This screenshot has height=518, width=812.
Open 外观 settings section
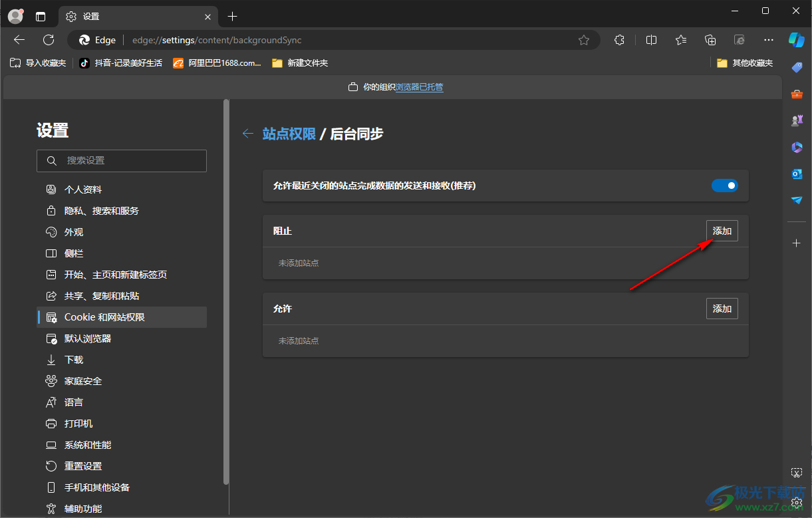pos(122,232)
